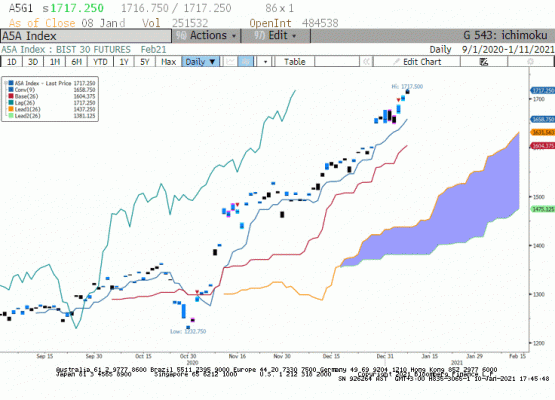Screen dimensions: 555x400
Task: Click the annotation pencil tool icon
Action: tap(484, 62)
